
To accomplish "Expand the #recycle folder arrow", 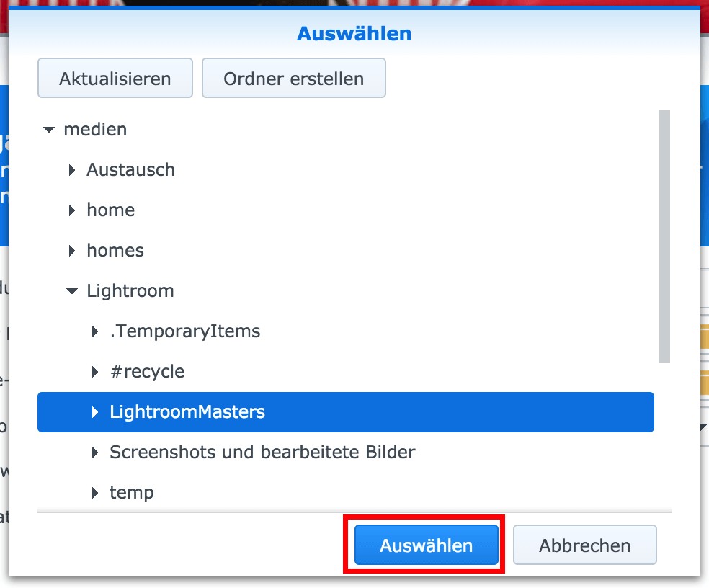I will (x=95, y=372).
